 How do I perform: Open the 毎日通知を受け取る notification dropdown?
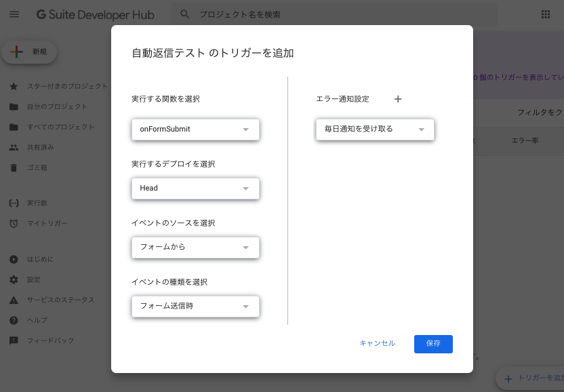tap(375, 130)
